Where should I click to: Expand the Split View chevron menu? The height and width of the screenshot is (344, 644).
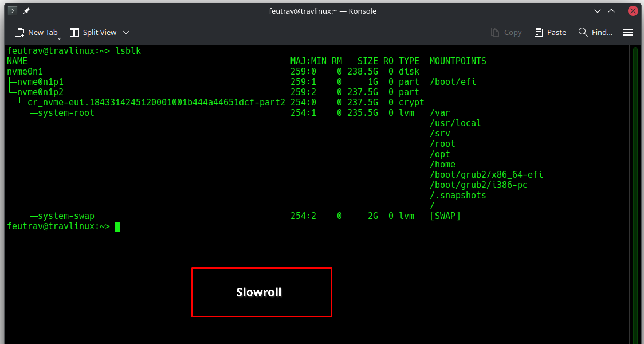126,32
